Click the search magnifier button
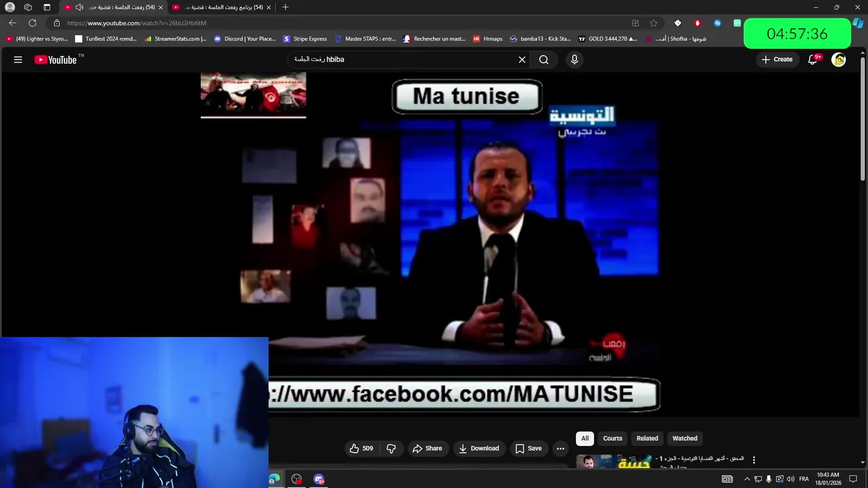Viewport: 868px width, 488px height. point(544,60)
